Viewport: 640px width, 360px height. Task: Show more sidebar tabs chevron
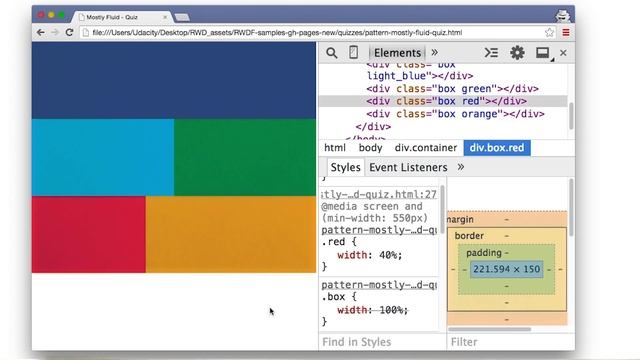point(461,167)
